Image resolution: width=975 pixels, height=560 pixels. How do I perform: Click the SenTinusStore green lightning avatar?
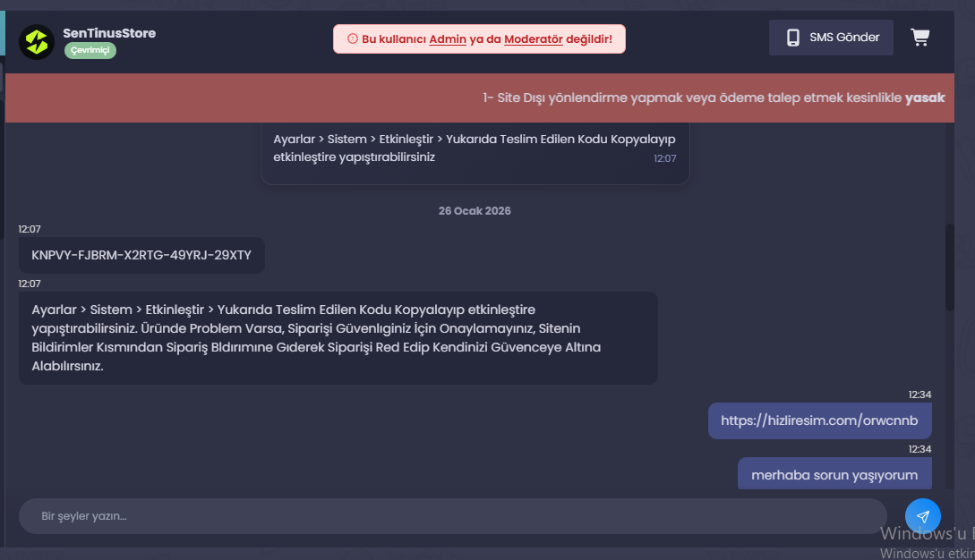pos(37,42)
